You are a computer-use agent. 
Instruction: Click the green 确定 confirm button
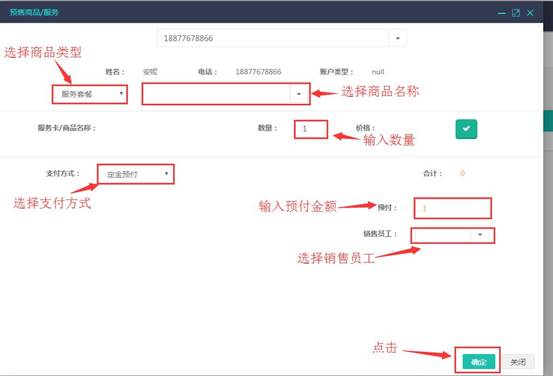[x=479, y=362]
